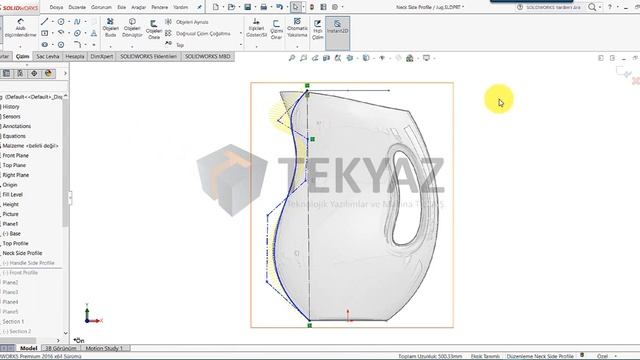Select the Circle sketch tool
Screen dimensions: 640x360
tap(61, 22)
